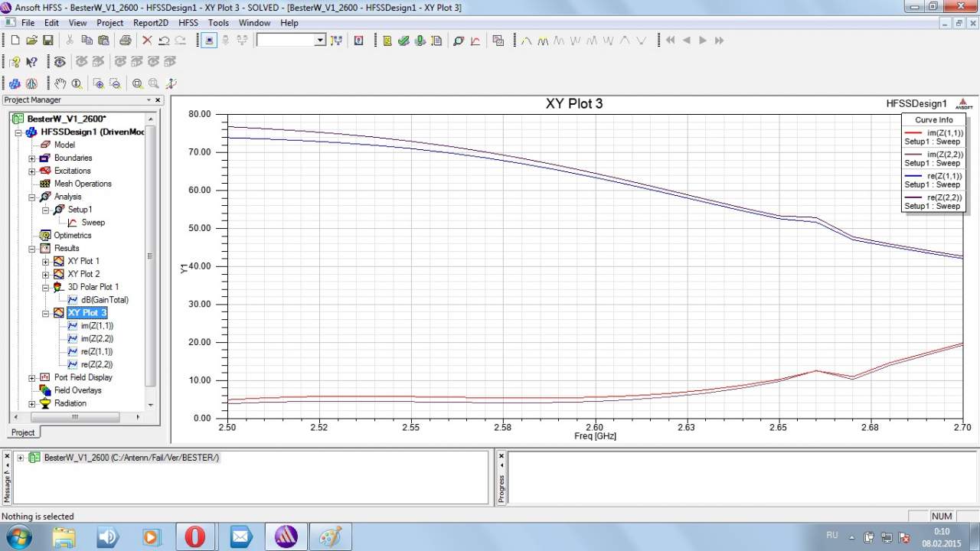
Task: Click the red X Delete icon
Action: [x=147, y=40]
